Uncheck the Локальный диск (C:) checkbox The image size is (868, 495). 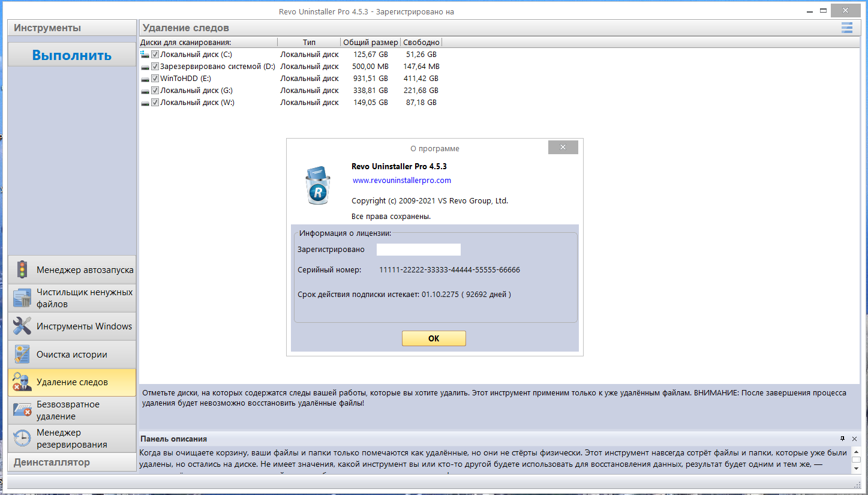point(155,55)
